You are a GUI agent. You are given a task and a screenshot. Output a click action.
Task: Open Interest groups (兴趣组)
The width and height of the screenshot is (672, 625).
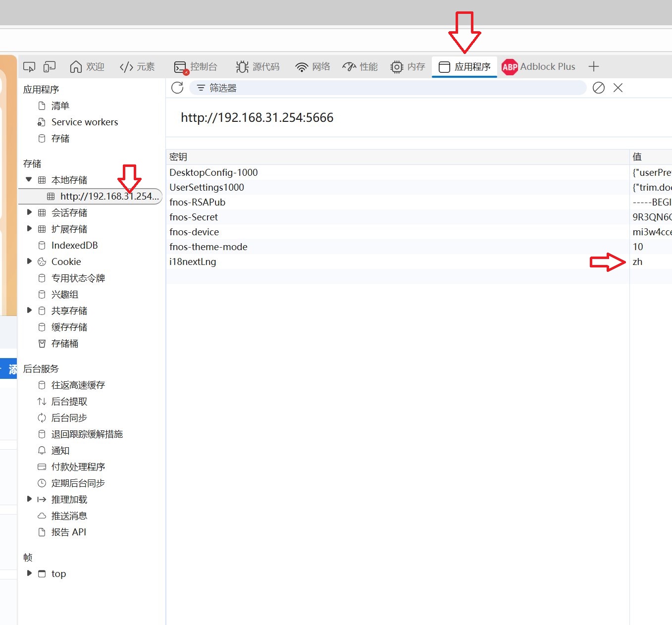click(64, 295)
